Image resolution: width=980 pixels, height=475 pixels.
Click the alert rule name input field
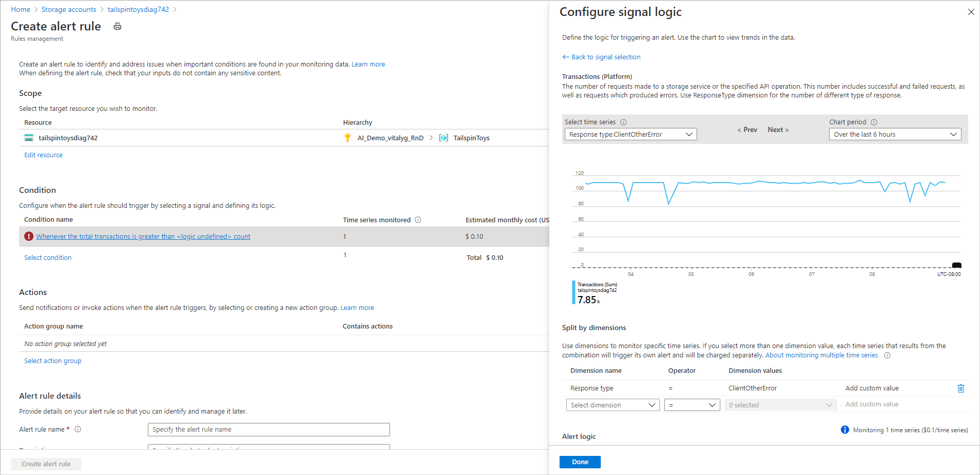click(x=268, y=430)
